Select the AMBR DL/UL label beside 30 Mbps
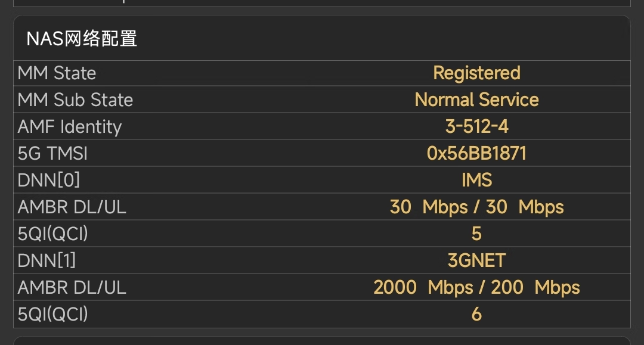The height and width of the screenshot is (345, 644). pos(72,207)
